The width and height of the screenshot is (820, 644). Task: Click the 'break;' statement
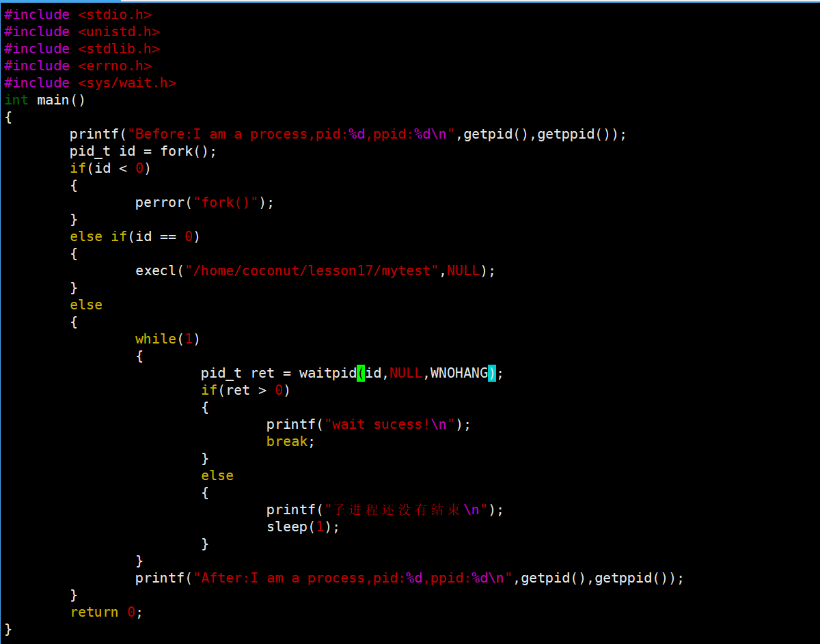[x=291, y=441]
